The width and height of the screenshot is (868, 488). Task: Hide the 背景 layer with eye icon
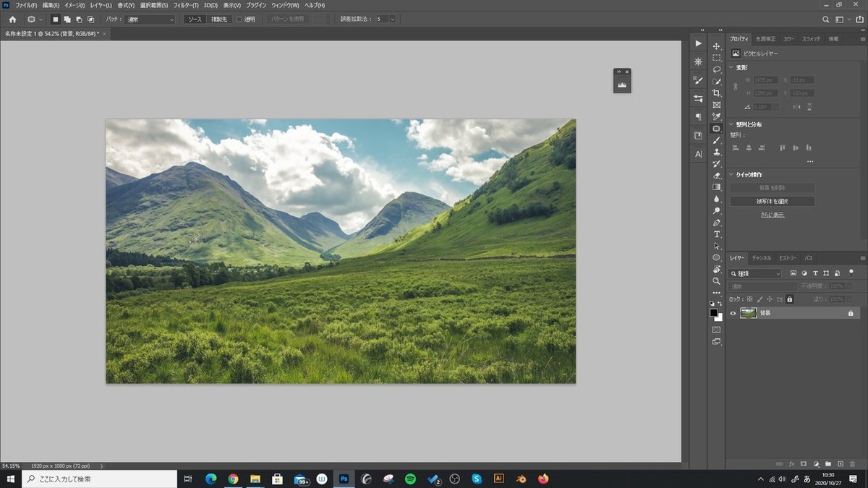(x=733, y=313)
